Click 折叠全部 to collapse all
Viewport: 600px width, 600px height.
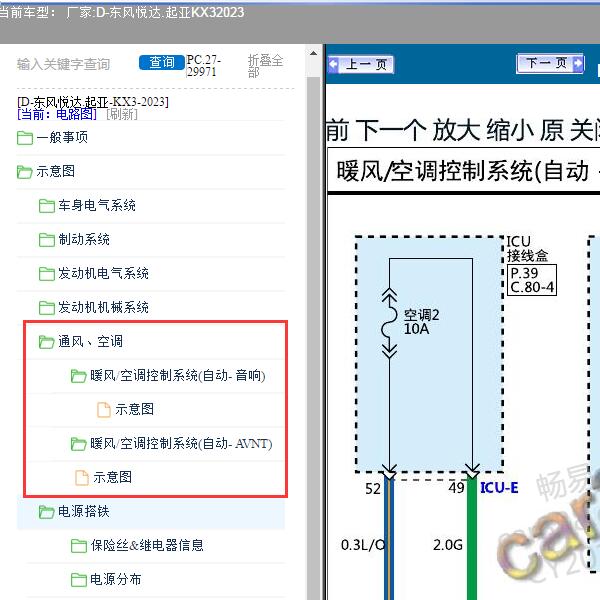point(265,66)
